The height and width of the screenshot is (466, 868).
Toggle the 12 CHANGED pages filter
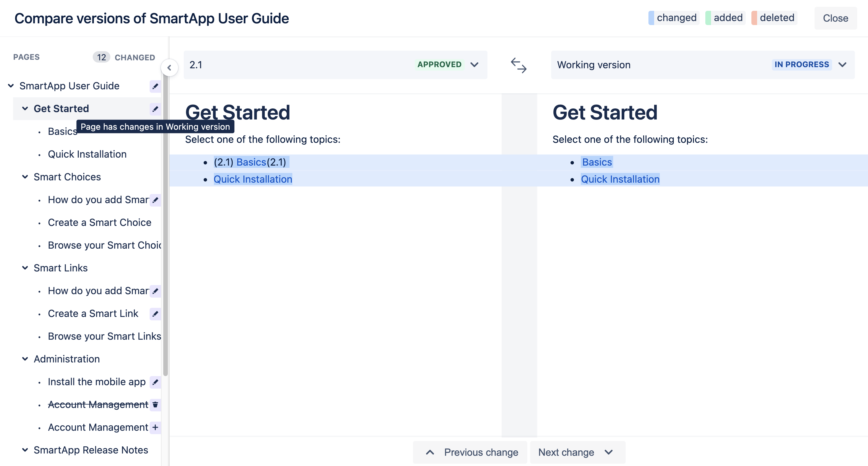pos(124,57)
